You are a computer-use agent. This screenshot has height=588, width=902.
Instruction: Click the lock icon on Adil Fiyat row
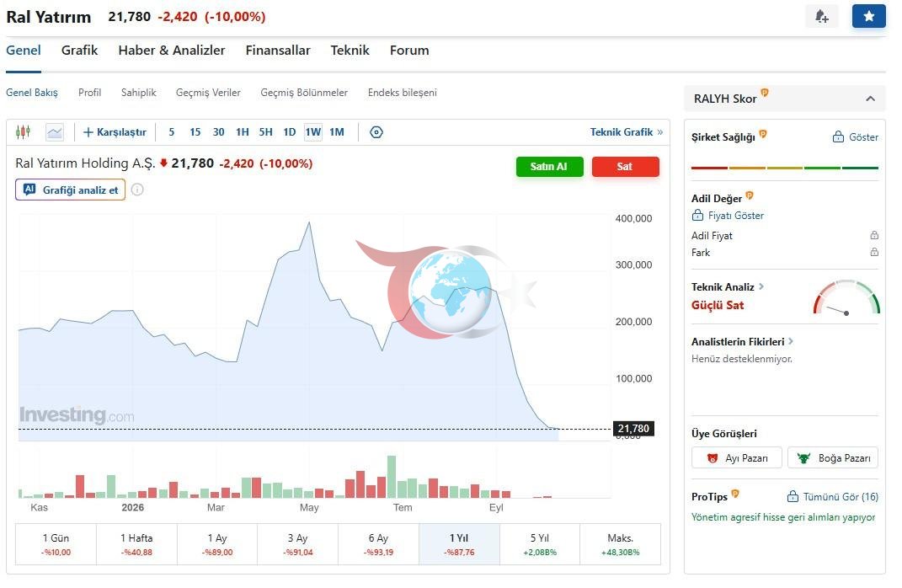coord(874,235)
